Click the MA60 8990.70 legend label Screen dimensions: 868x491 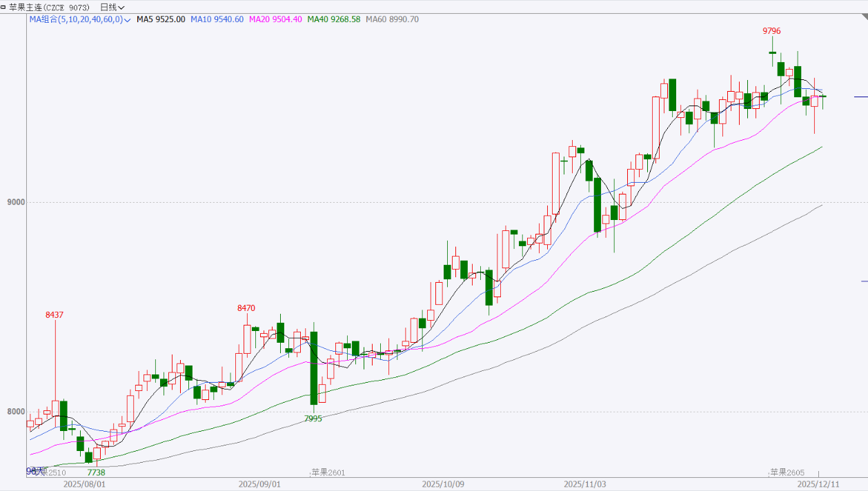click(392, 19)
